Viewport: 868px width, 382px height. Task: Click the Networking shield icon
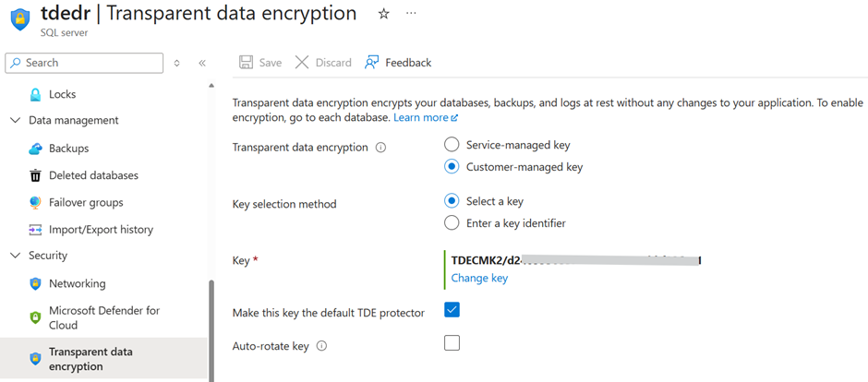tap(35, 283)
